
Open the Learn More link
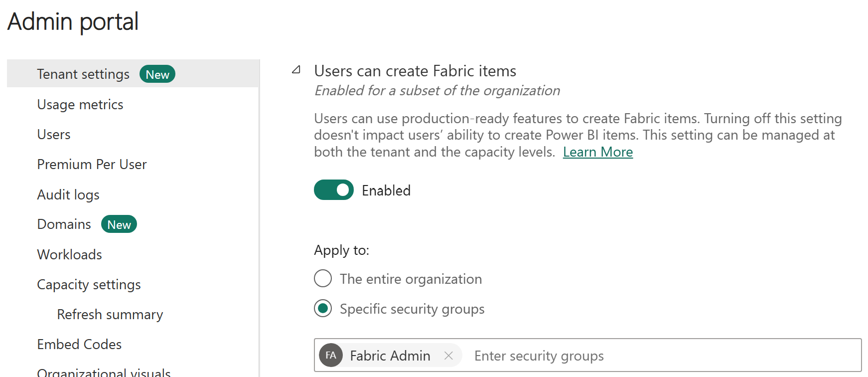pyautogui.click(x=597, y=152)
